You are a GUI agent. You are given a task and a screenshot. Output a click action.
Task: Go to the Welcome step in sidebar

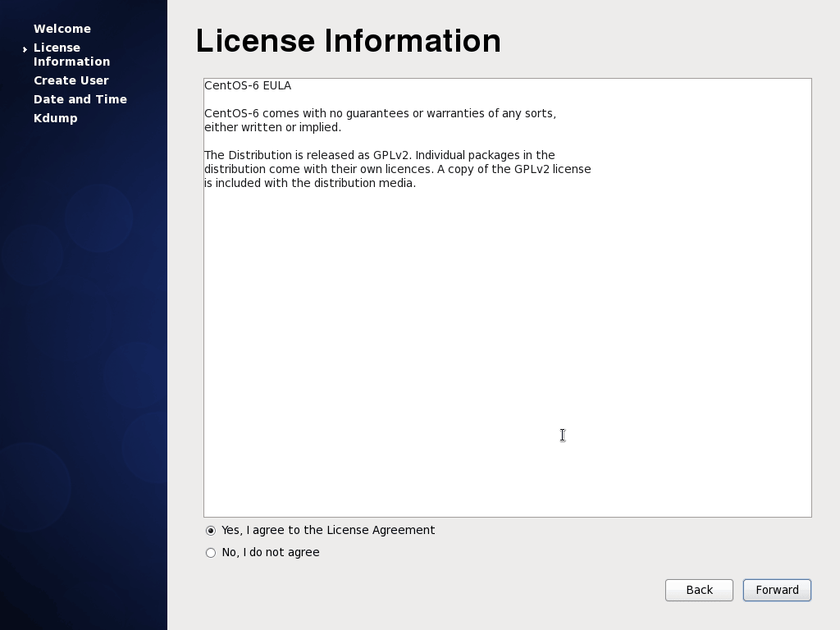(x=62, y=29)
